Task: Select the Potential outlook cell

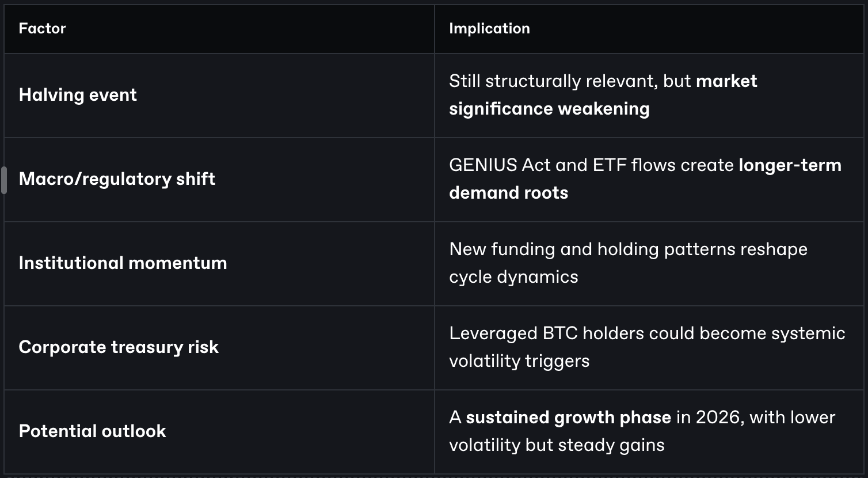Action: 92,431
